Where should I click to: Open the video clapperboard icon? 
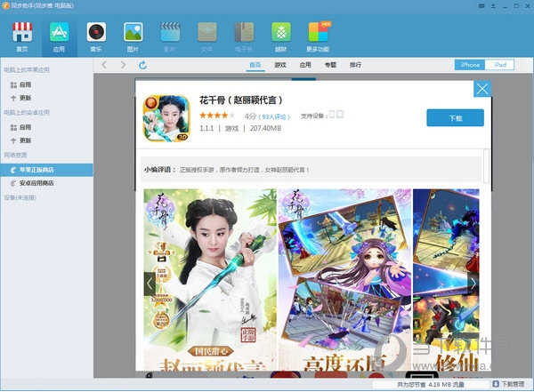point(170,36)
